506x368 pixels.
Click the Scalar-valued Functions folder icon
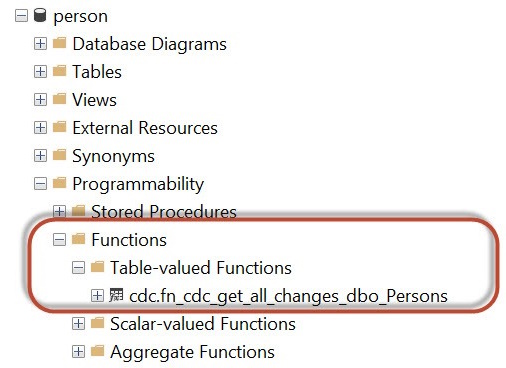(97, 323)
